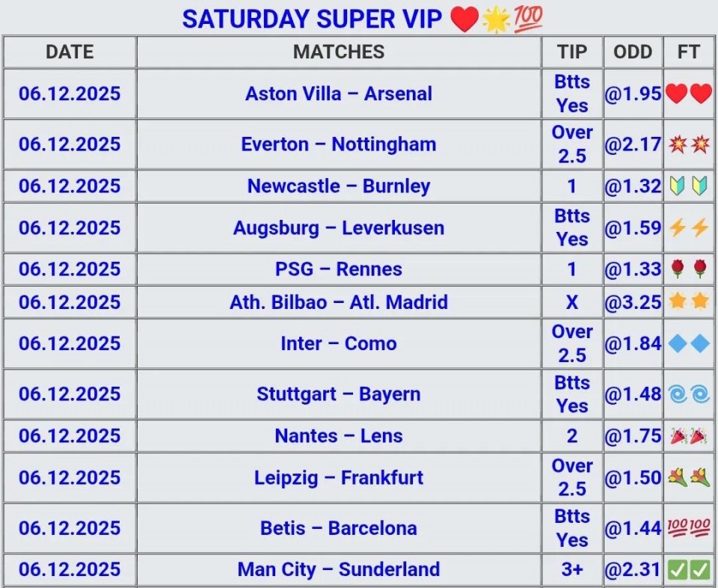This screenshot has height=588, width=718.
Task: Click the green checkmarks in Man City row
Action: (688, 570)
